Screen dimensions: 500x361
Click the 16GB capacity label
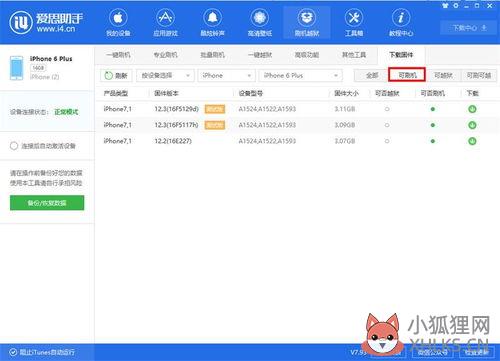(x=38, y=68)
